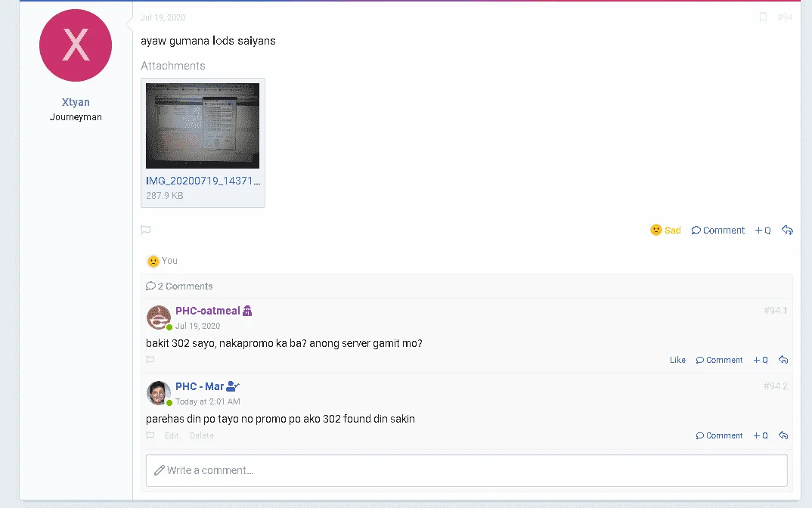Reply to PHC-oatmeal's comment with arrow icon

(783, 360)
